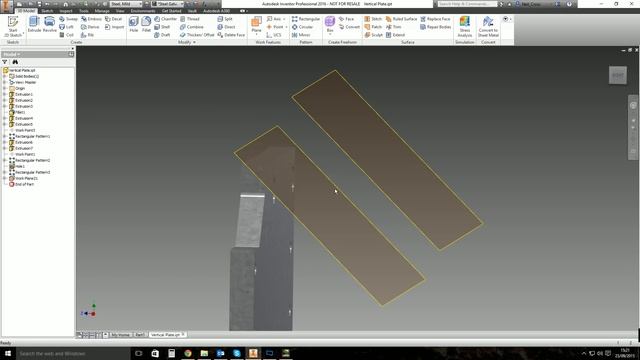Select the Patch surface tool
The width and height of the screenshot is (640, 360).
pyautogui.click(x=373, y=27)
